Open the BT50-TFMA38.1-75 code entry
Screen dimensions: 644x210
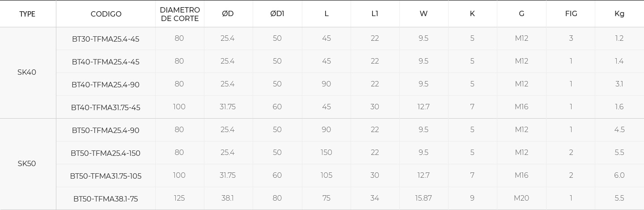coord(106,199)
